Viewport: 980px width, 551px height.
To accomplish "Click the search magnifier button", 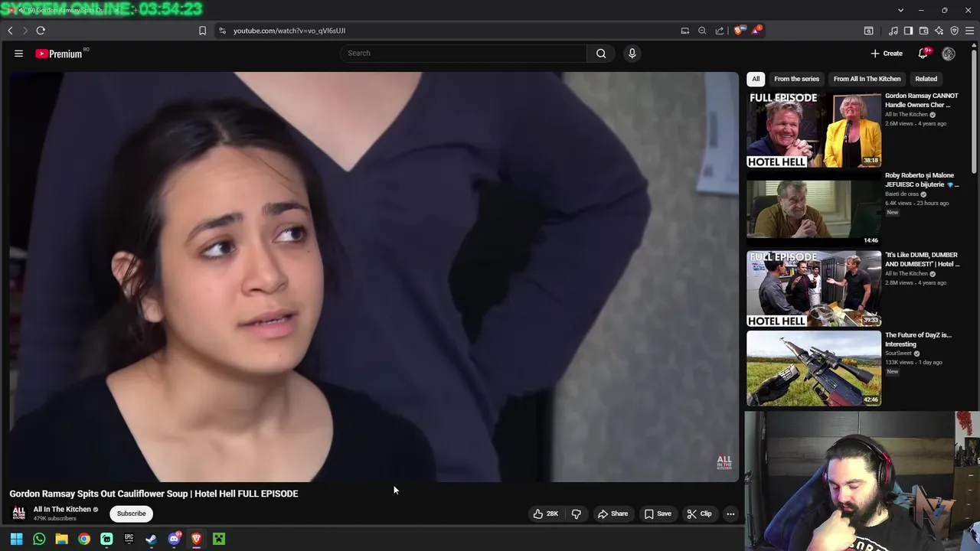I will pyautogui.click(x=601, y=54).
